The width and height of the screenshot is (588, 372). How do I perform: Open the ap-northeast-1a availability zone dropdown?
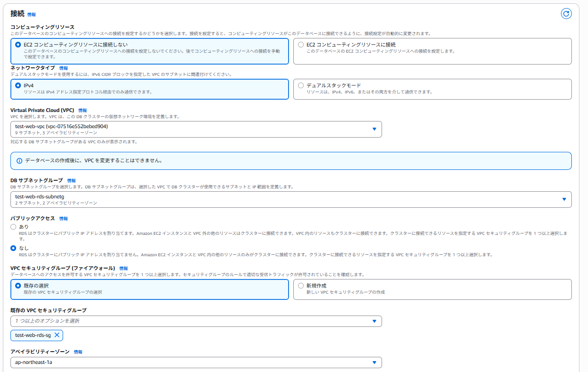pos(196,363)
